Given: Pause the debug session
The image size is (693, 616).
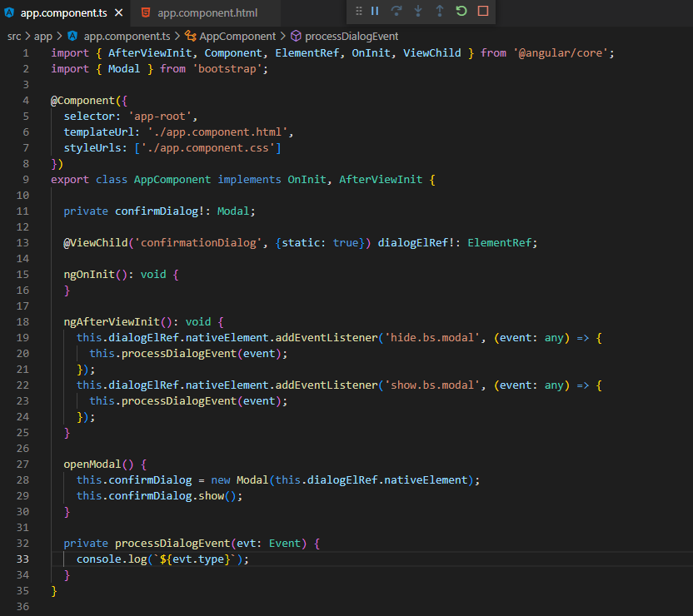Looking at the screenshot, I should coord(375,11).
